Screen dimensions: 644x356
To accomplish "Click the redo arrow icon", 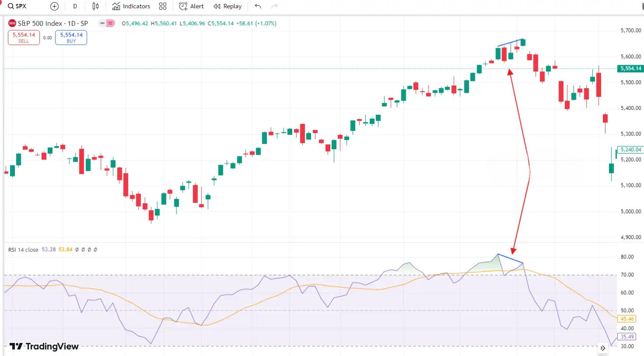I will click(x=274, y=6).
